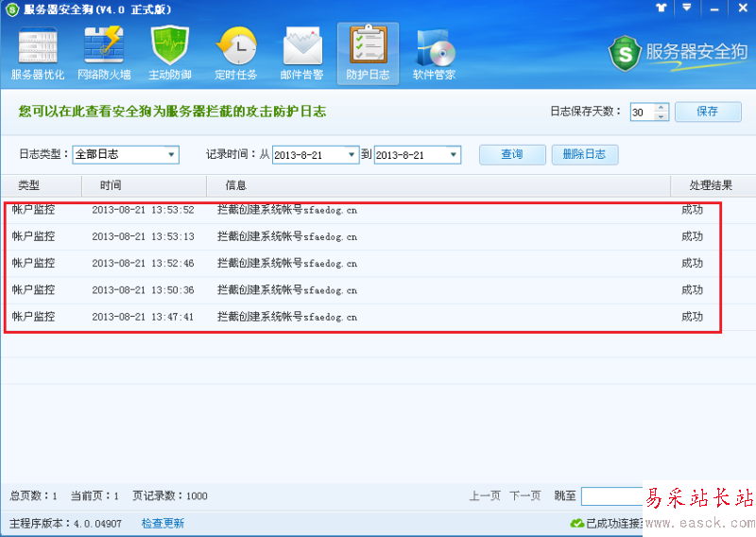Open the end date picker arrow after 到
Image resolution: width=756 pixels, height=537 pixels.
point(454,154)
